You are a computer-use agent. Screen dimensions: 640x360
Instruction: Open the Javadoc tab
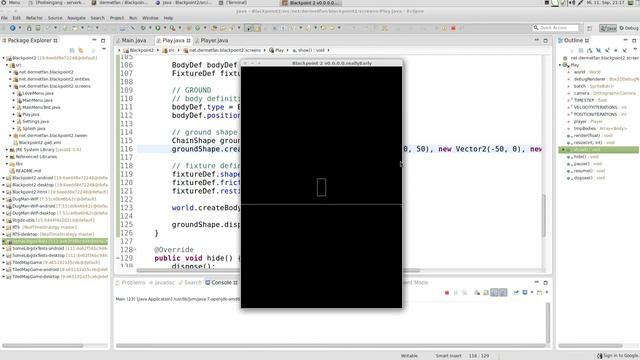pyautogui.click(x=162, y=282)
